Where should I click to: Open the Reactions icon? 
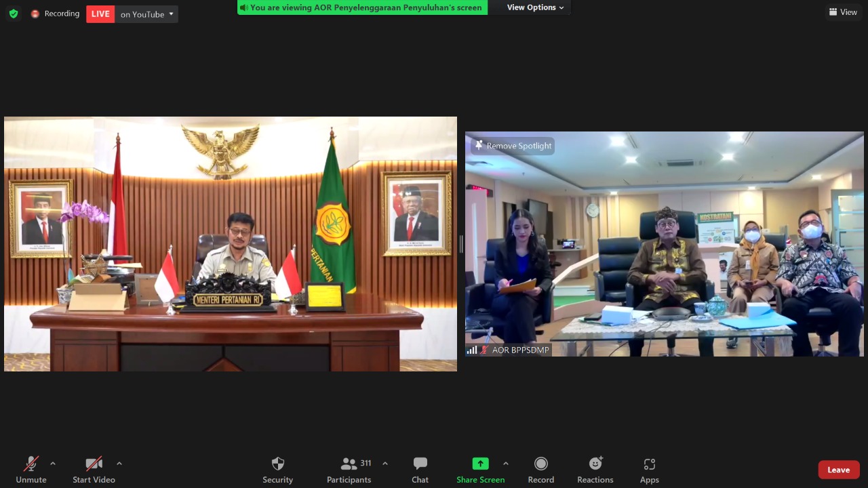coord(595,464)
